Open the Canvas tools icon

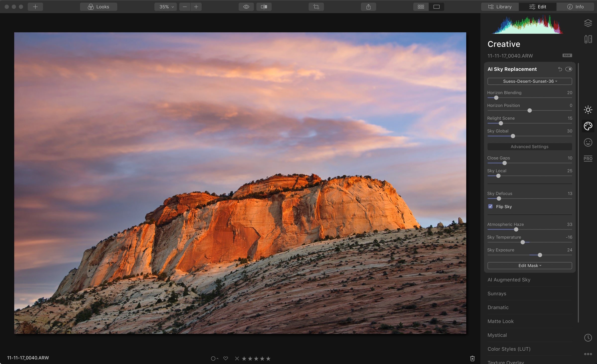[x=588, y=39]
